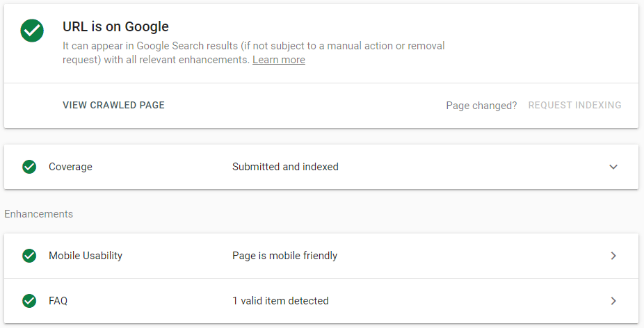Select the Coverage row label

70,167
